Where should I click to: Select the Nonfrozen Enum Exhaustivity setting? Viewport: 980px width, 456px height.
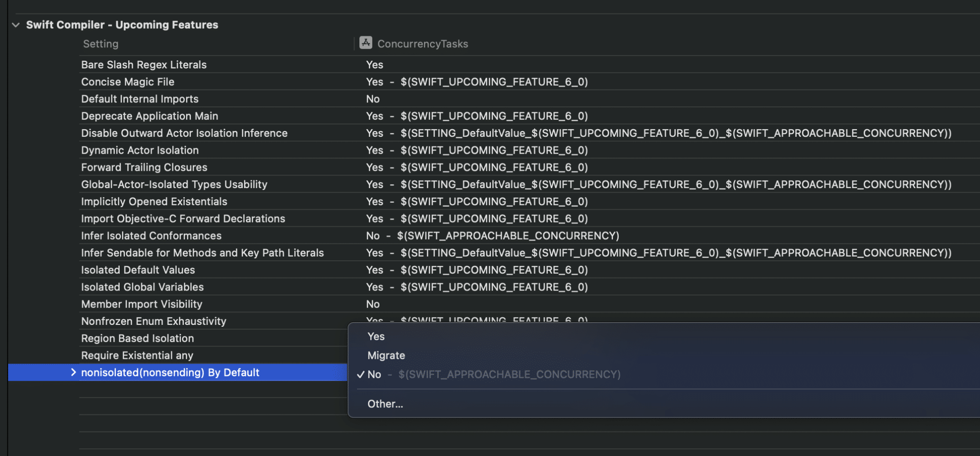pos(154,322)
